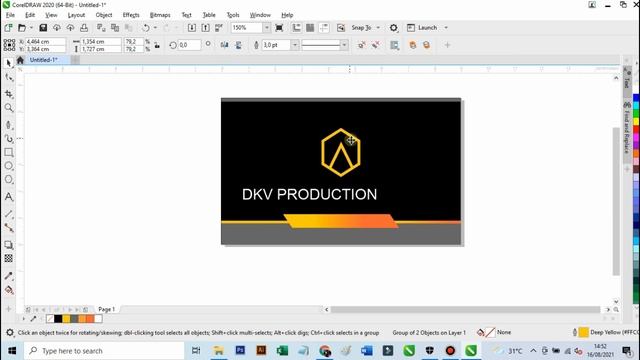The image size is (640, 360).
Task: Expand the Undo history dropdown arrow
Action: 155,28
